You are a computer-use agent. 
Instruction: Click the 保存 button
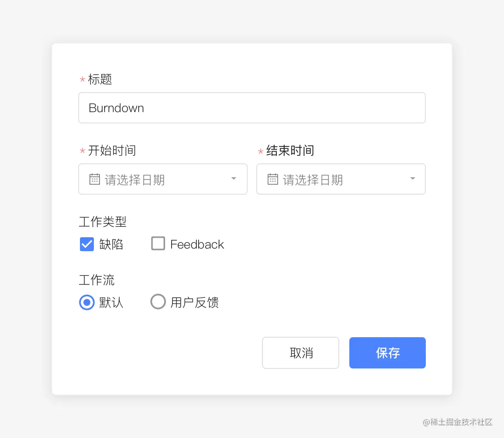(387, 352)
